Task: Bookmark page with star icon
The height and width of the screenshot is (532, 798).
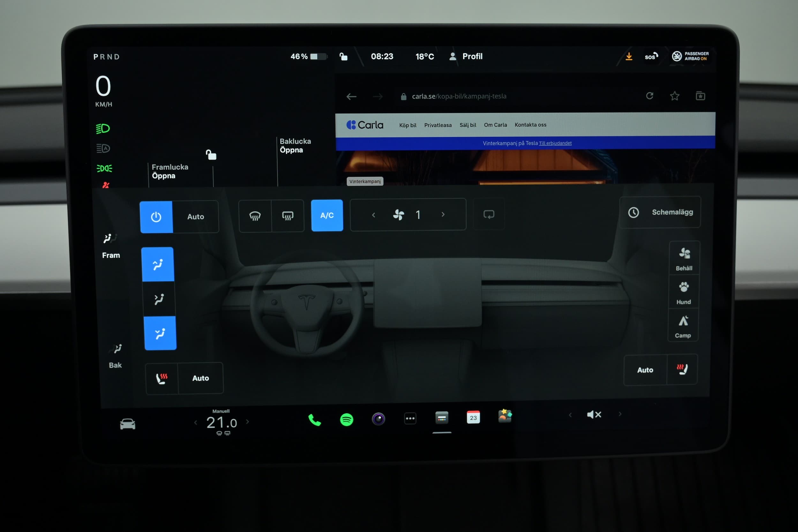Action: [674, 96]
